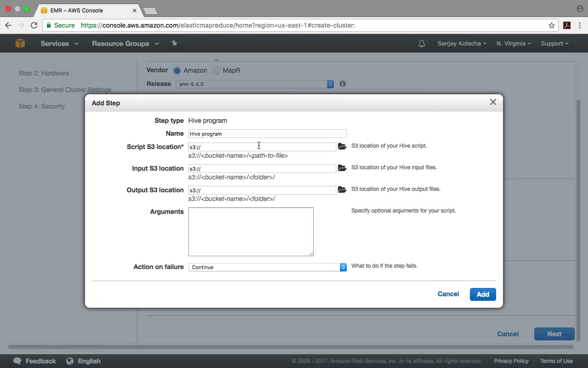The width and height of the screenshot is (588, 368).
Task: Open the N. Virginia region menu
Action: coord(514,44)
